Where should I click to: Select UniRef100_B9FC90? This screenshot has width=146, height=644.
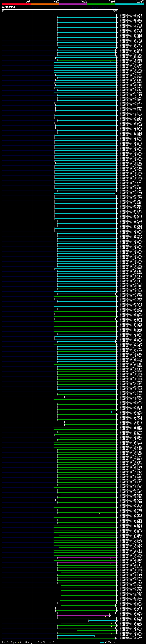coord(131,55)
